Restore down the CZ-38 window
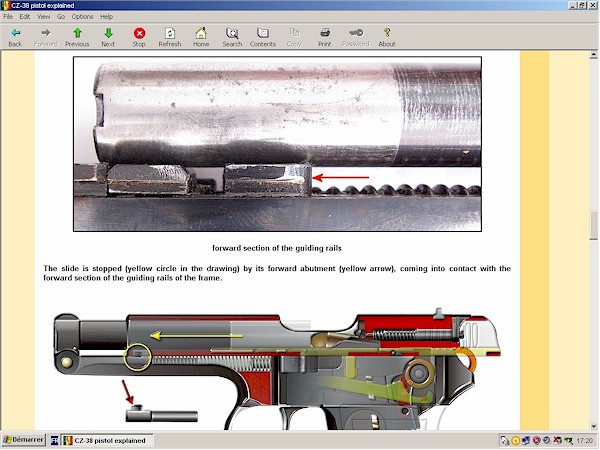Screen dimensions: 600x450 coord(582,5)
